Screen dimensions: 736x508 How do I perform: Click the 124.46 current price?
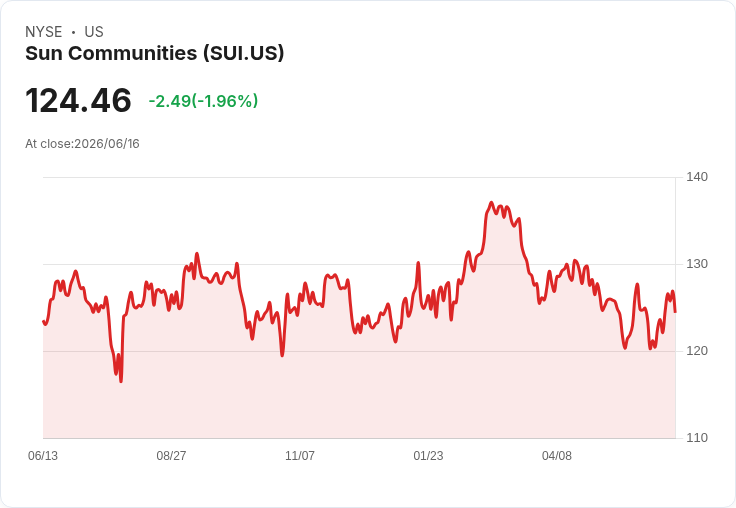point(78,100)
